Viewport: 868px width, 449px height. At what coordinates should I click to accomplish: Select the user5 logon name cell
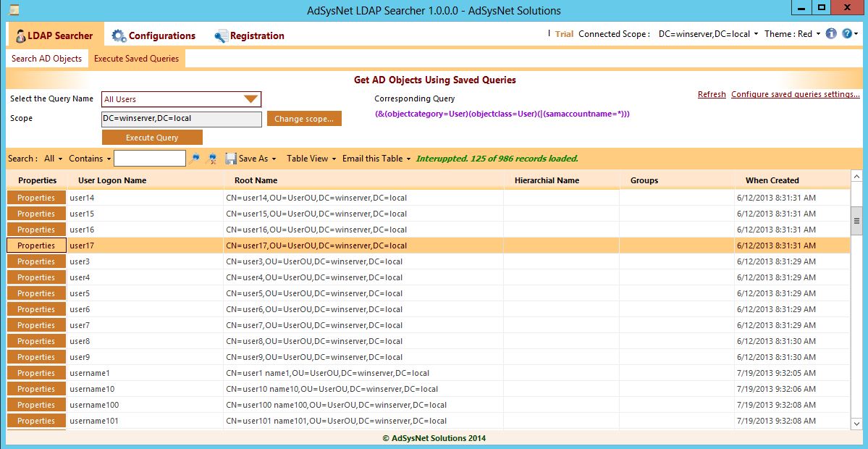(146, 293)
